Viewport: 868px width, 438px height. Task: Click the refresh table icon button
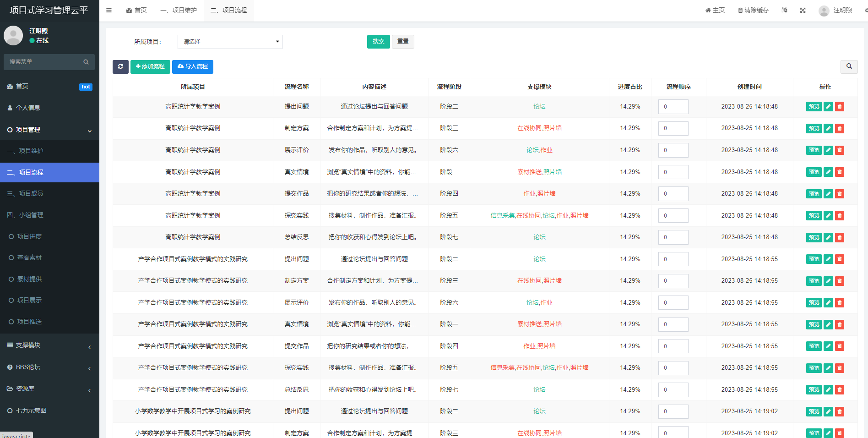coord(120,66)
